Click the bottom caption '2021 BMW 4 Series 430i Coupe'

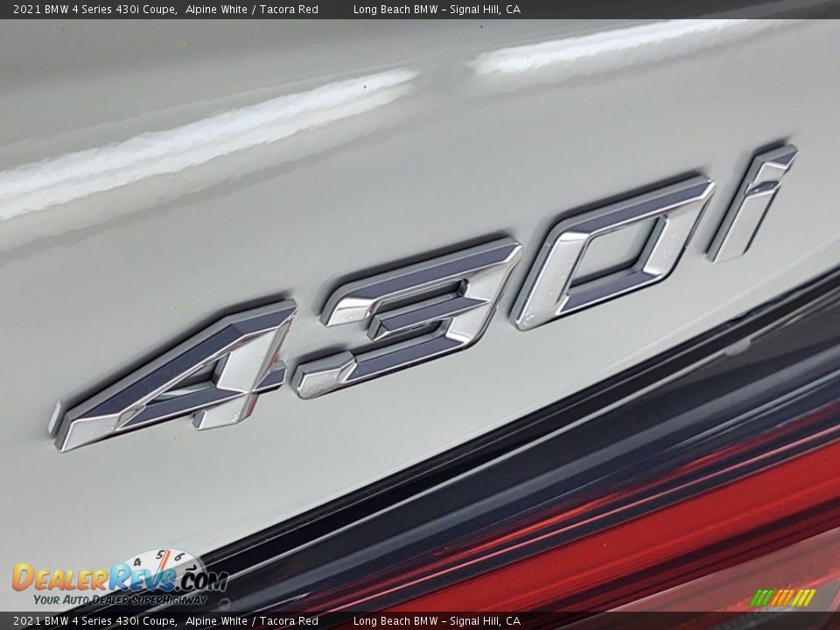click(x=94, y=621)
